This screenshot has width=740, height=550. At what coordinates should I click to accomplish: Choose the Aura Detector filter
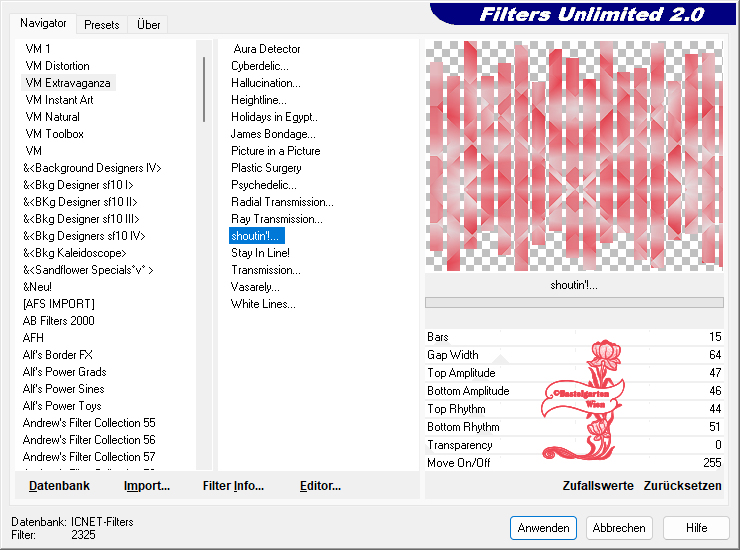point(267,49)
